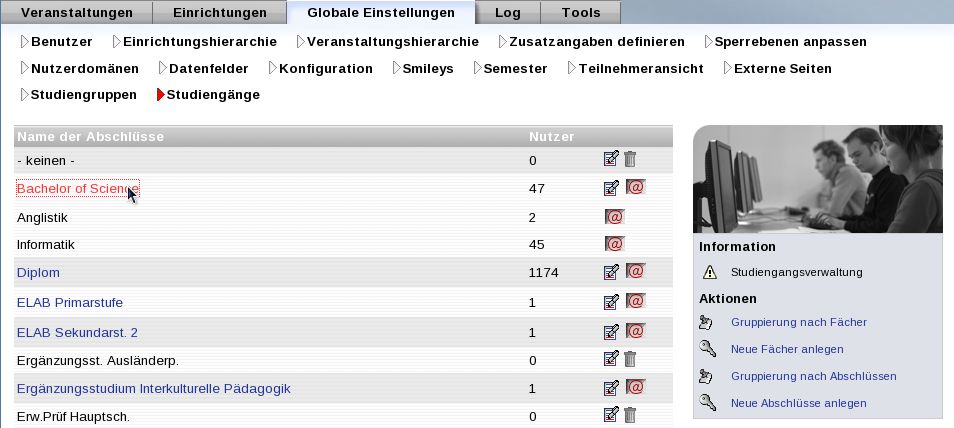The height and width of the screenshot is (428, 954).
Task: Send mail to Ergänzungsstudium Interkulturelle Pädagogik users
Action: click(635, 388)
